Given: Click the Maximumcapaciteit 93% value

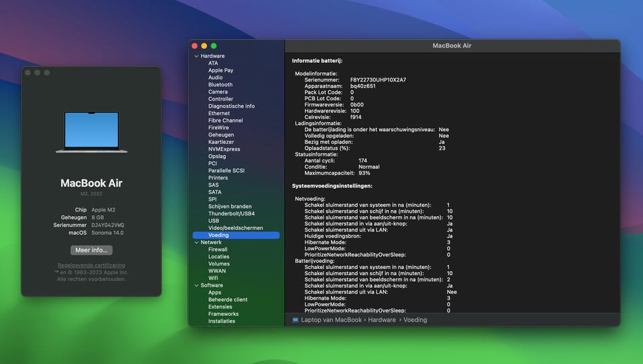Looking at the screenshot, I should pos(364,173).
